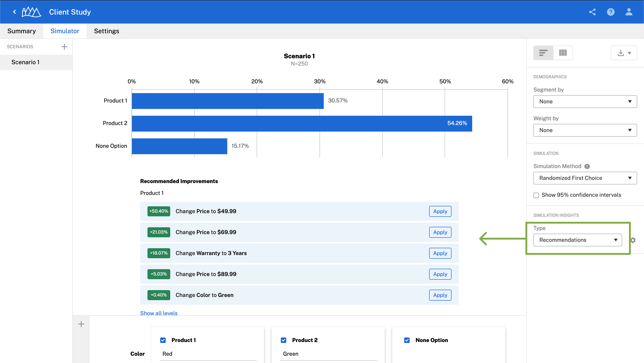This screenshot has width=644, height=363.
Task: Click the share icon in header
Action: click(592, 12)
